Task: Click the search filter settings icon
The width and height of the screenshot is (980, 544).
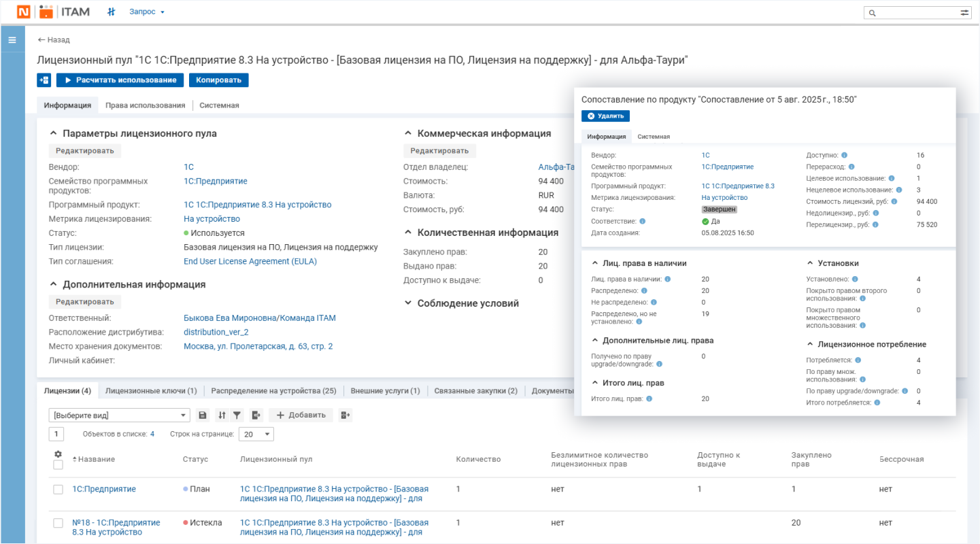Action: [x=964, y=12]
